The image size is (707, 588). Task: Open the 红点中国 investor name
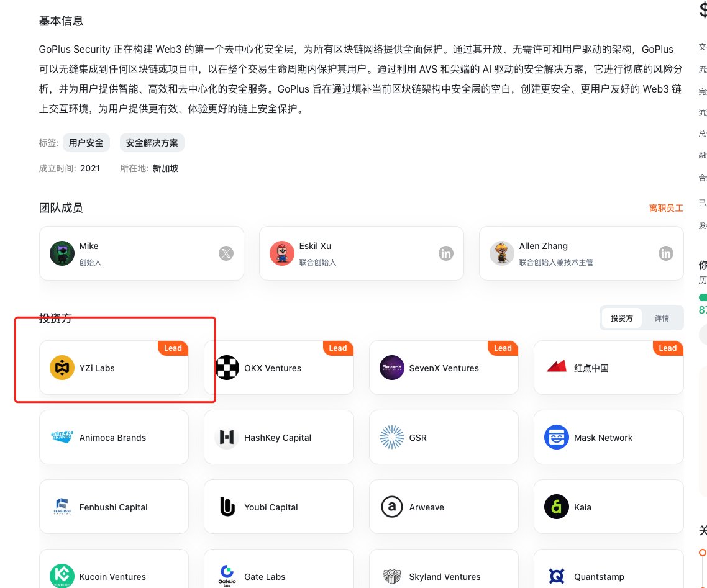(591, 368)
